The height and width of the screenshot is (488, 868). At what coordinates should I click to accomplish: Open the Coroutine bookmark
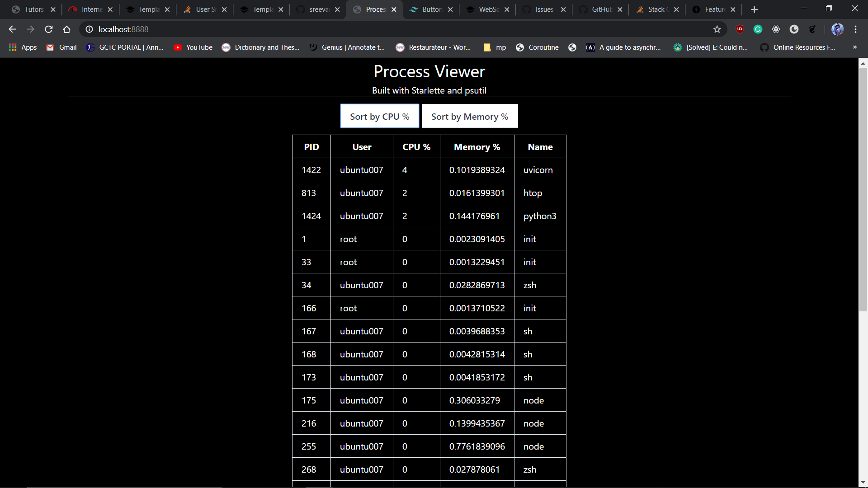pos(537,47)
